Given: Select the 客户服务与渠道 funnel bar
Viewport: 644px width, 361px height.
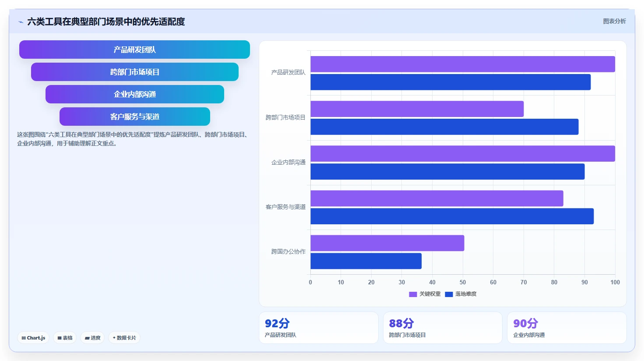Looking at the screenshot, I should pyautogui.click(x=135, y=117).
